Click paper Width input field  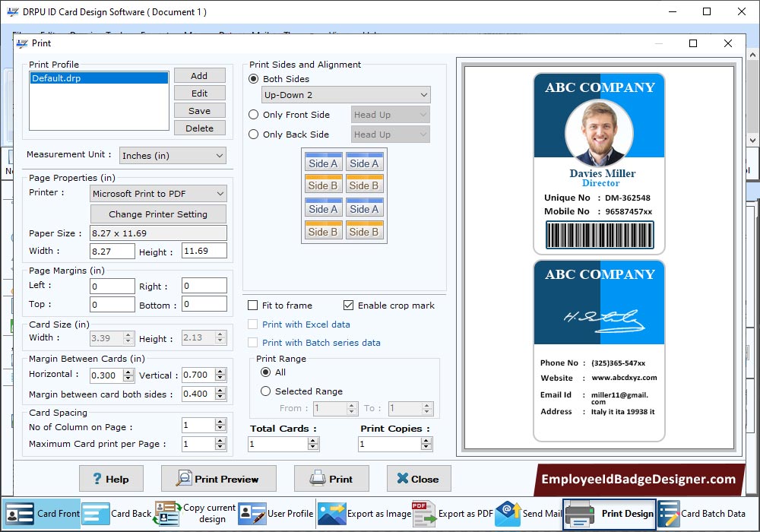[112, 251]
